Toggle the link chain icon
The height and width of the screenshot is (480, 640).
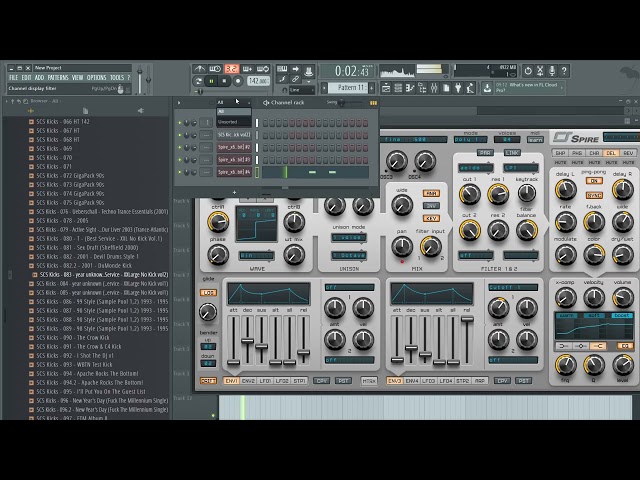click(296, 79)
